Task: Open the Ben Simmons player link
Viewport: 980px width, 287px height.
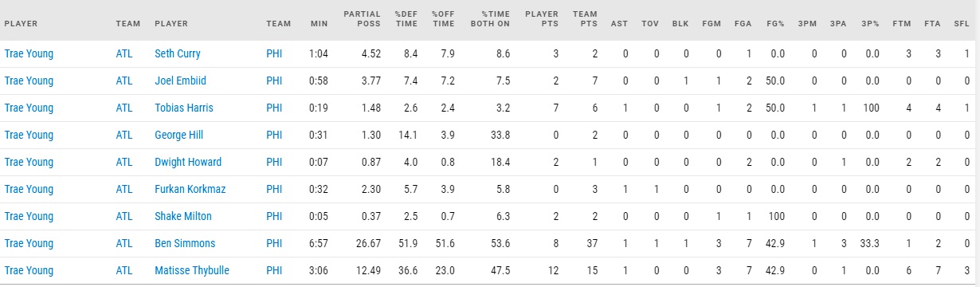Action: tap(185, 244)
